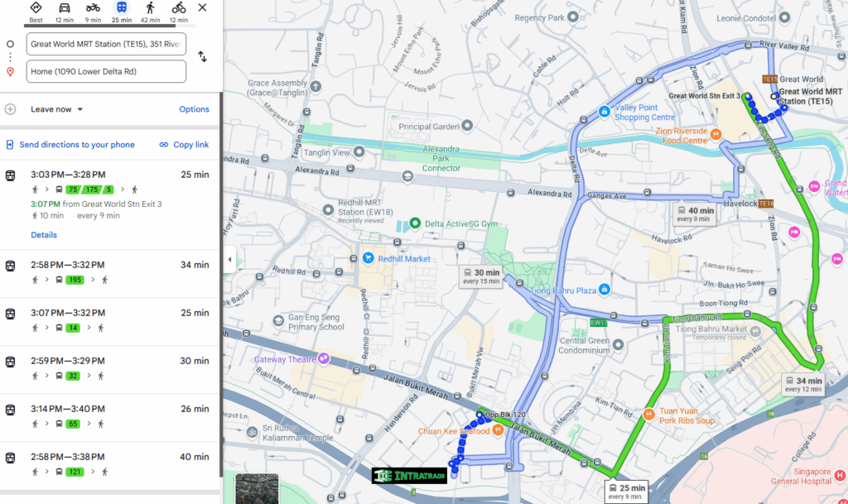Switch to Motorcycle mode, 9 min
Image resolution: width=848 pixels, height=504 pixels.
pos(93,12)
